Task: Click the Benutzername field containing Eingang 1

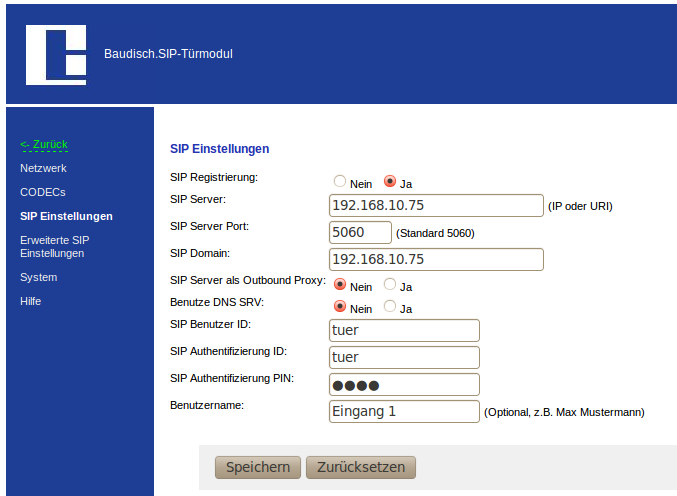Action: [x=404, y=411]
